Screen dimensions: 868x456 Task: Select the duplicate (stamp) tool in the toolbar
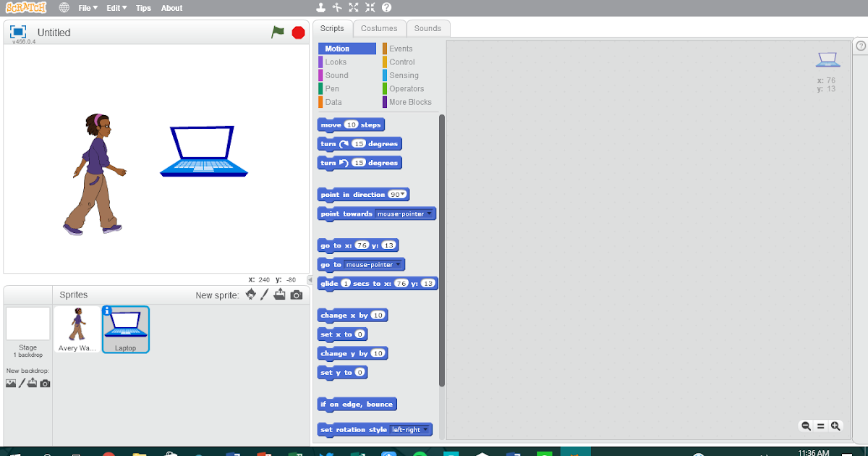320,7
